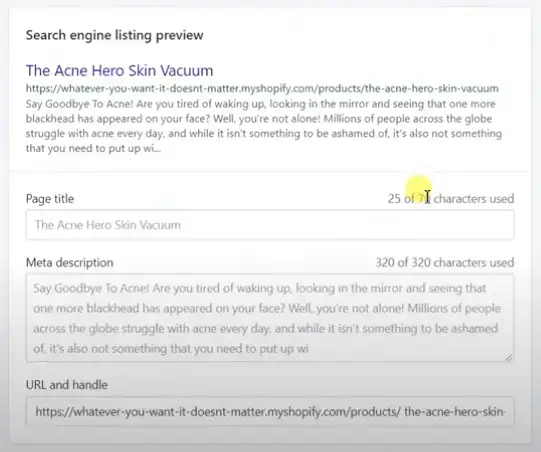Click the Page title input field

[x=270, y=225]
